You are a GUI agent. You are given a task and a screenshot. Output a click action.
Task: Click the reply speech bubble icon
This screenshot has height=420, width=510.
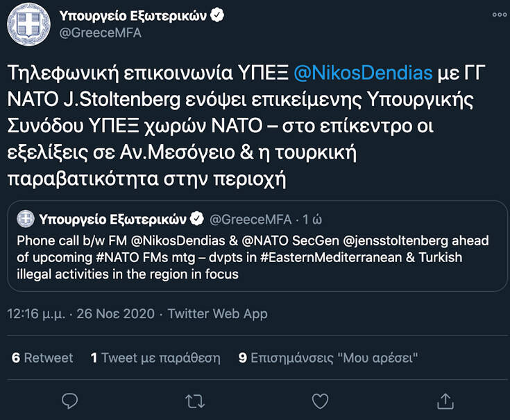pos(69,401)
